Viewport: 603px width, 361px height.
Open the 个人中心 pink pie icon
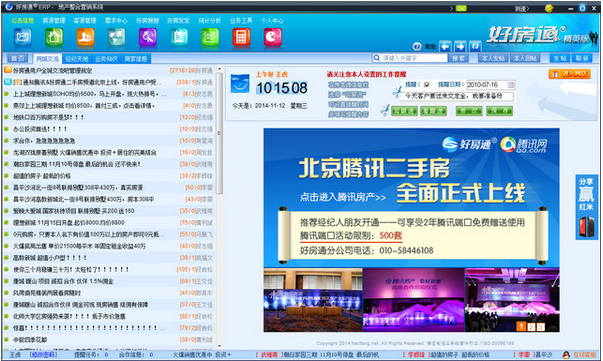click(273, 37)
